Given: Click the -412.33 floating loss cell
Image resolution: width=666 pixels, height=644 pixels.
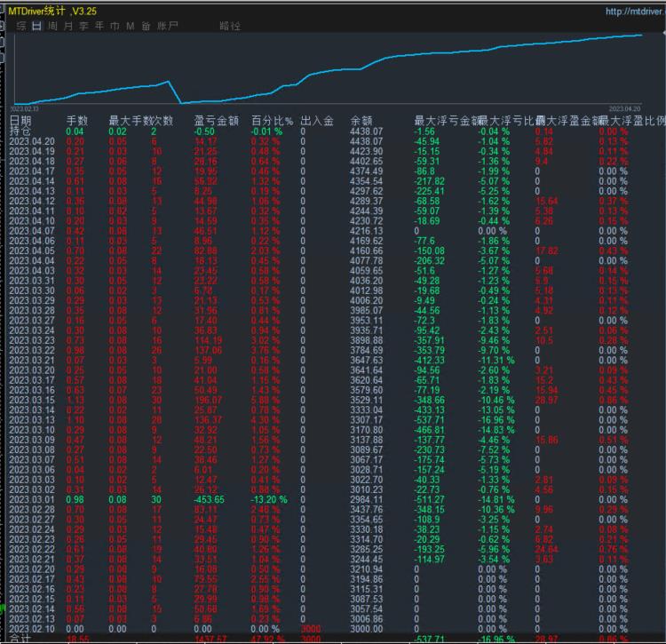Looking at the screenshot, I should tap(430, 361).
